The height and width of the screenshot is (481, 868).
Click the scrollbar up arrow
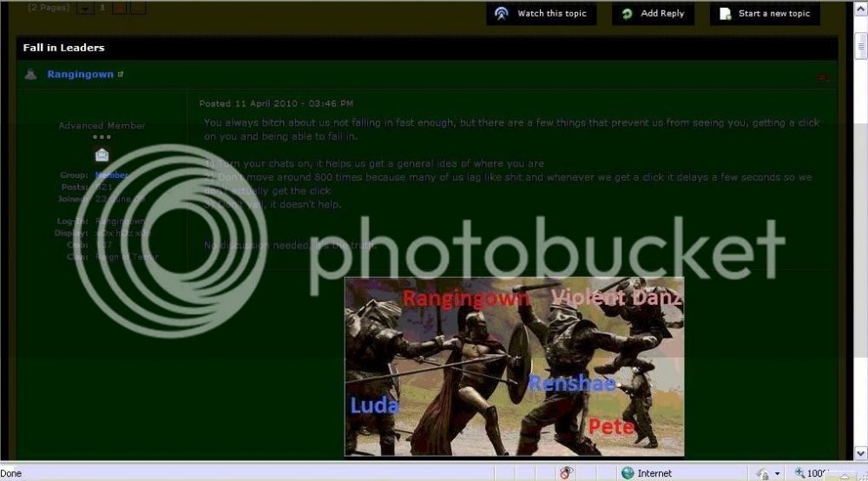click(x=861, y=9)
